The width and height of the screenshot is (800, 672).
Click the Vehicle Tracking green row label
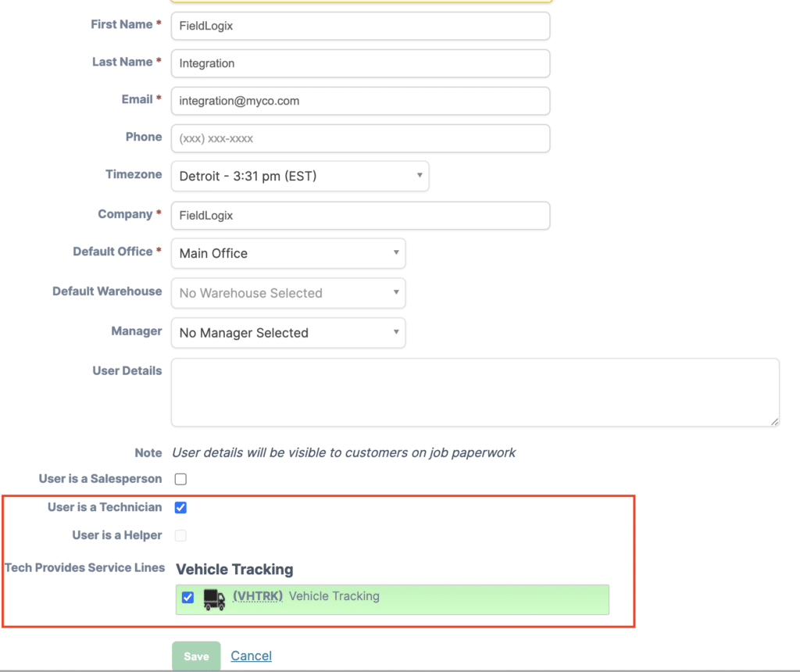[x=334, y=596]
